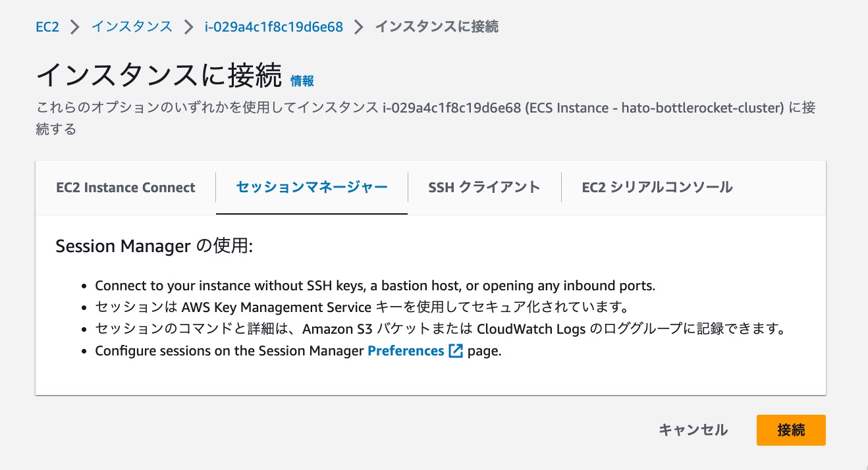This screenshot has width=868, height=470.
Task: Open the インスタンス breadcrumb link
Action: pyautogui.click(x=131, y=26)
